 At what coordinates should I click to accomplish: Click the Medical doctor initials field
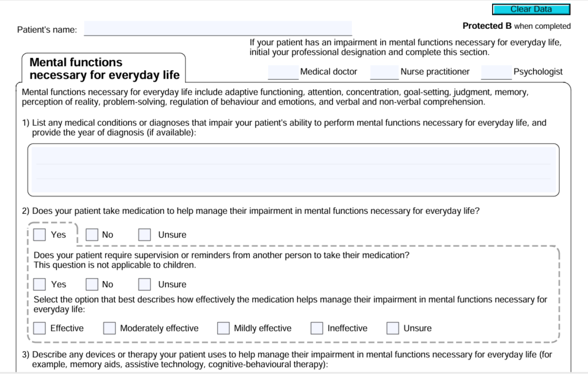(282, 71)
